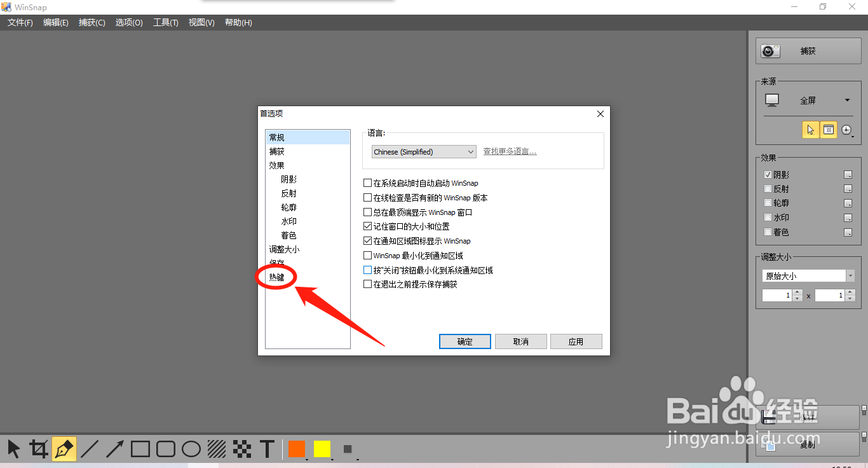868x468 pixels.
Task: Open the yellow fill color swatch
Action: coord(322,449)
